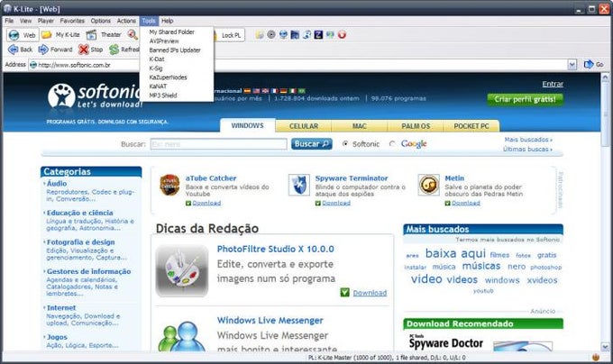Viewport: 613px width, 364px height.
Task: Click the red shield quick-launch icon
Action: tap(342, 35)
